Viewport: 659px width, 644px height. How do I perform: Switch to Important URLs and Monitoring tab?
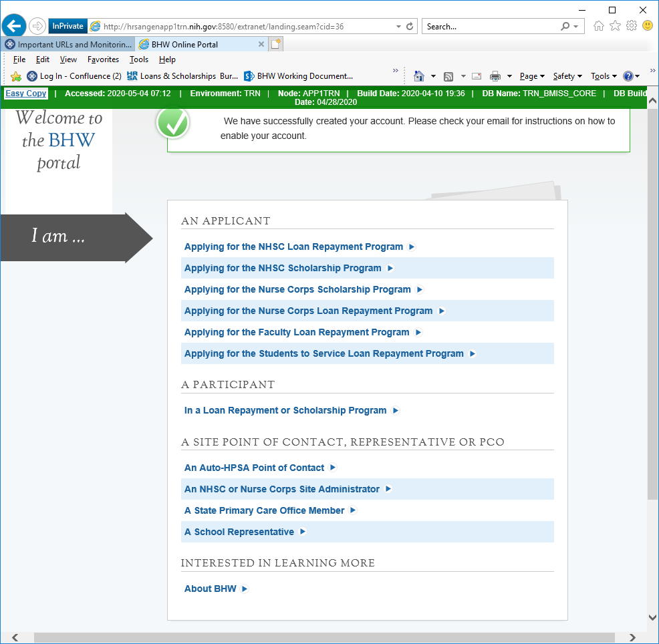(x=68, y=44)
